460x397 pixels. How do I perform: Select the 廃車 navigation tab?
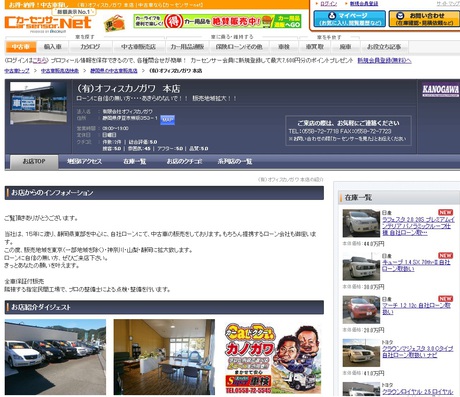point(345,47)
